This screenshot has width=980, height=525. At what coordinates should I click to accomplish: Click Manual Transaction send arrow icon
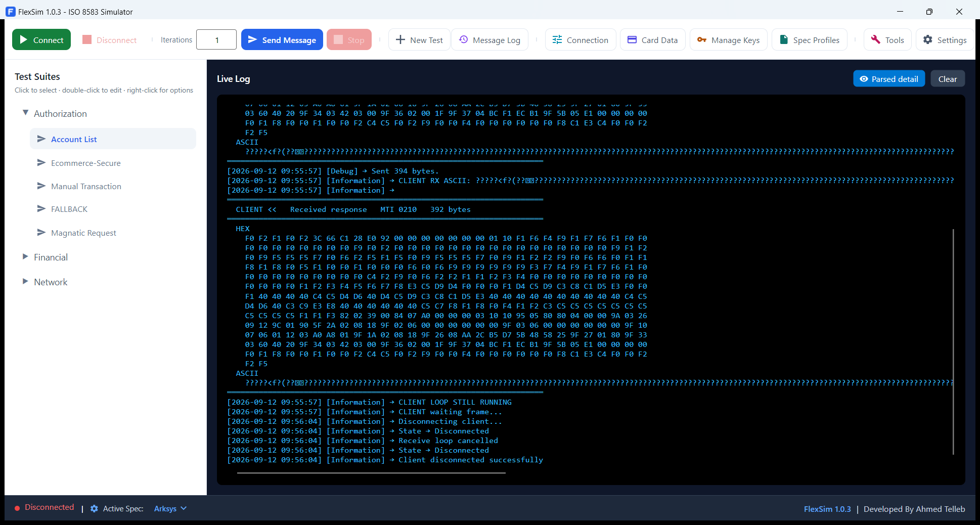tap(41, 186)
